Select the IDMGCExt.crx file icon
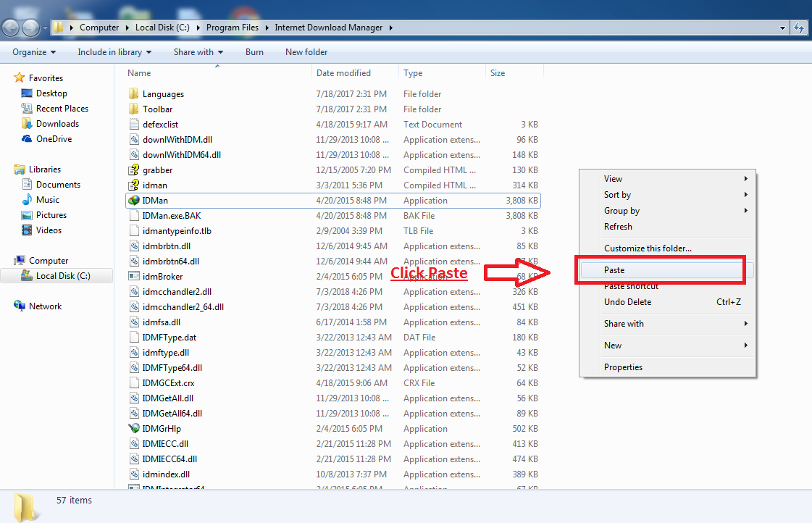This screenshot has width=812, height=523. [x=133, y=382]
